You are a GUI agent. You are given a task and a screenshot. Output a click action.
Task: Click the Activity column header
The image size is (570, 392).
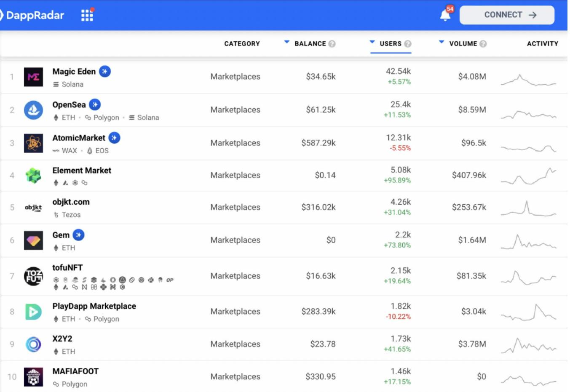coord(542,44)
